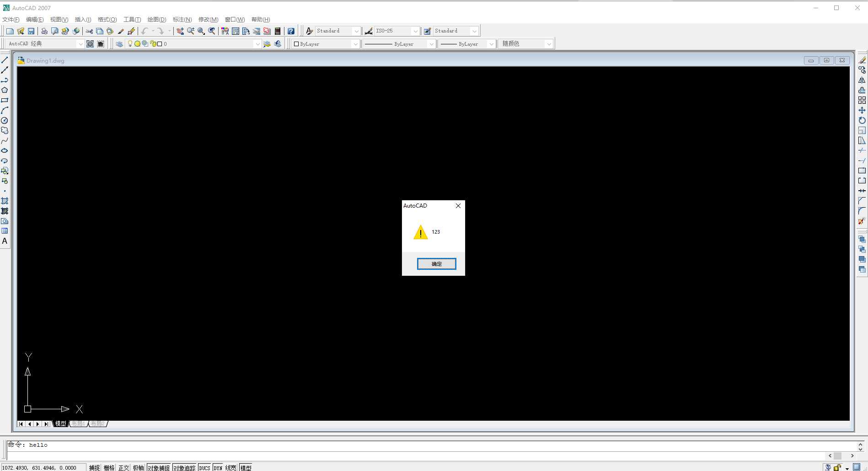Viewport: 868px width, 471px height.
Task: Jump to the first layout tab arrow
Action: click(21, 424)
